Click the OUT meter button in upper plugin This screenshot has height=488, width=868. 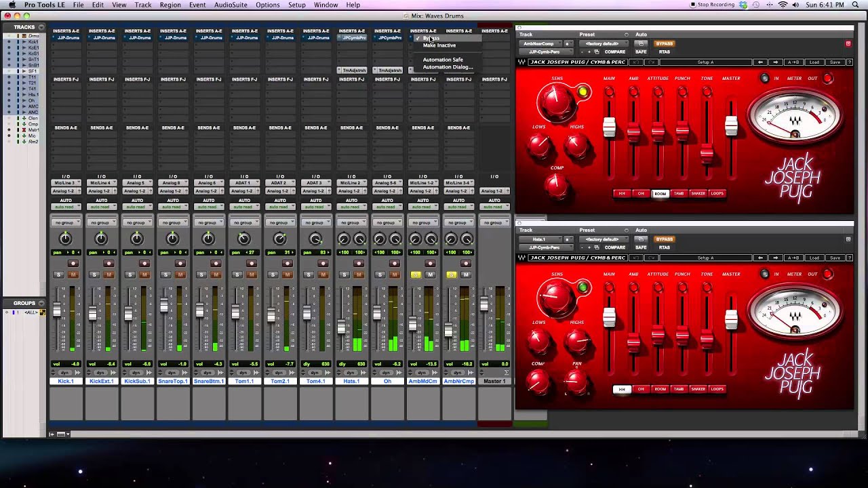point(828,79)
